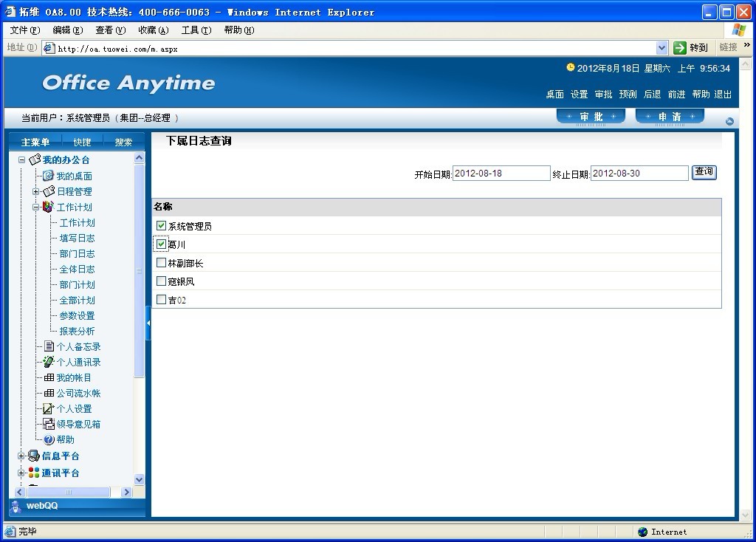Collapse the 我的办公台 tree node
The height and width of the screenshot is (542, 756).
(x=22, y=160)
